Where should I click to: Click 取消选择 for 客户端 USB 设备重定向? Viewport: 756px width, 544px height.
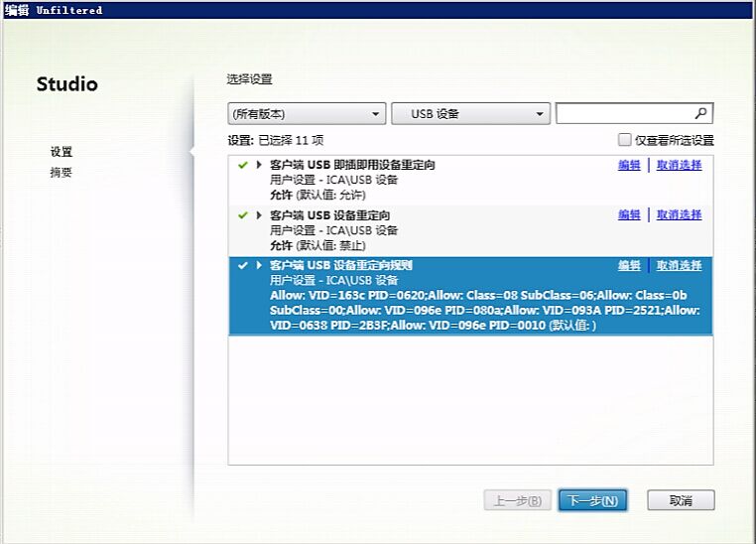pos(679,214)
